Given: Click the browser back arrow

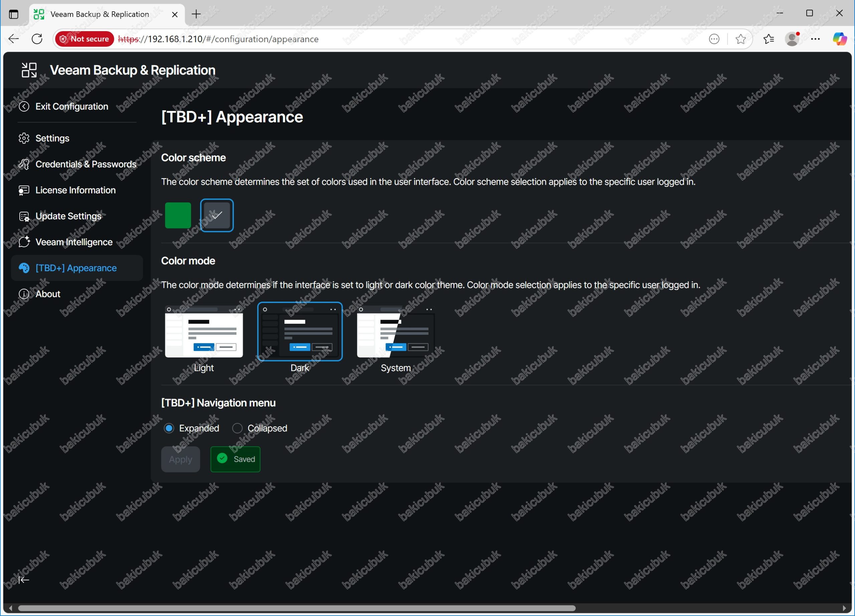Looking at the screenshot, I should 14,39.
